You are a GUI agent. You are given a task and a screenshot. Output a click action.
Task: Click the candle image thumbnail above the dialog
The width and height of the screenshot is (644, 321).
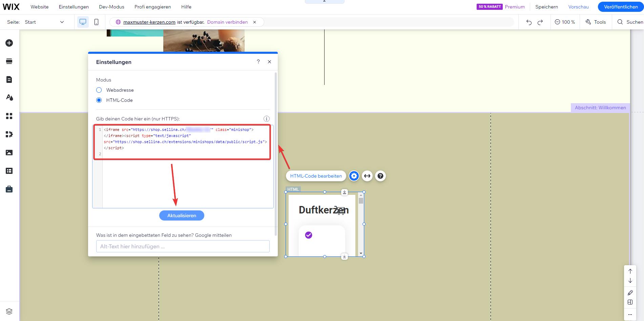[204, 41]
